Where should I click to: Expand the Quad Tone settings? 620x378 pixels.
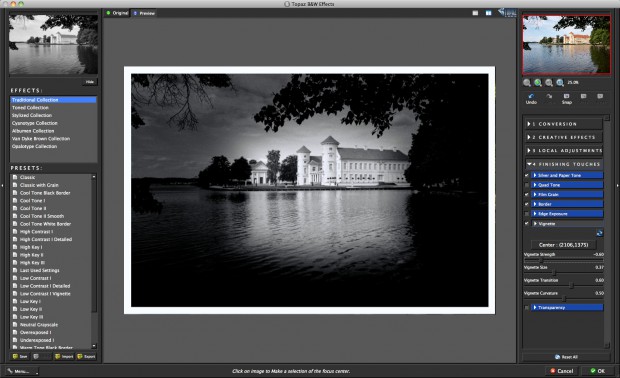(x=567, y=185)
